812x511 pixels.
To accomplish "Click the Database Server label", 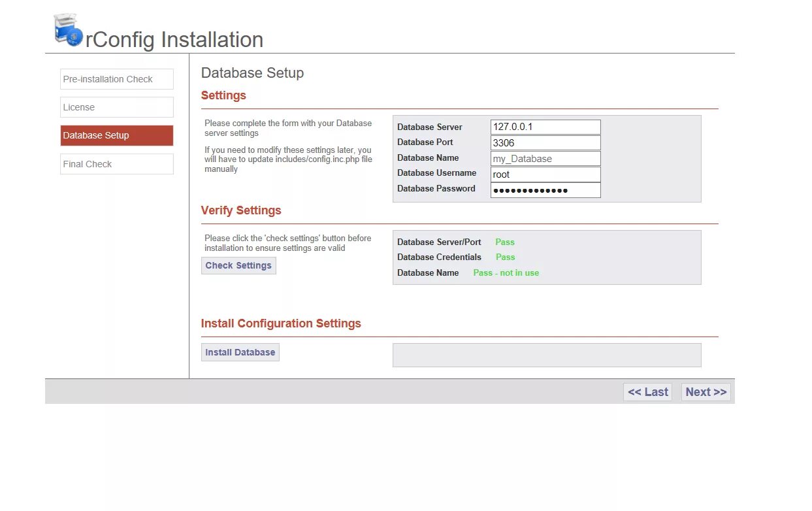I will [x=430, y=127].
